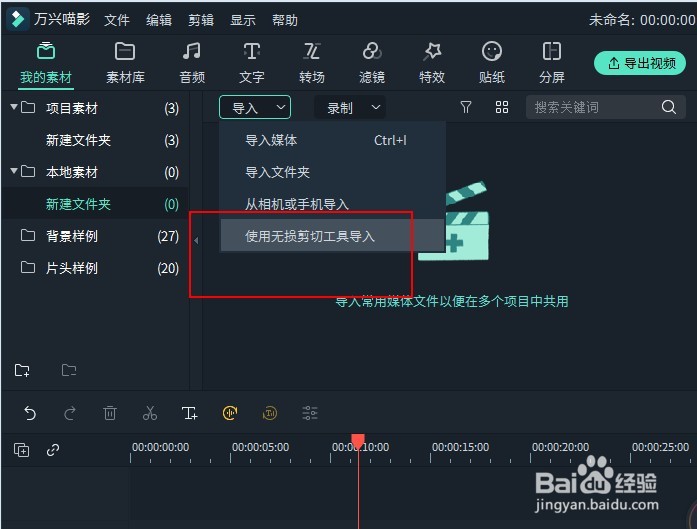Click the speech-to-text icon

tap(270, 413)
